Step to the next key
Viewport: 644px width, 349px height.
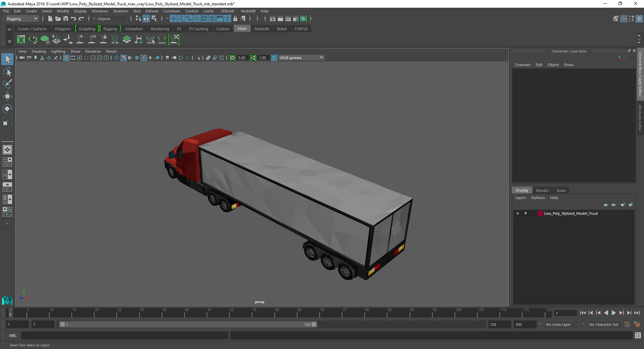tap(621, 313)
